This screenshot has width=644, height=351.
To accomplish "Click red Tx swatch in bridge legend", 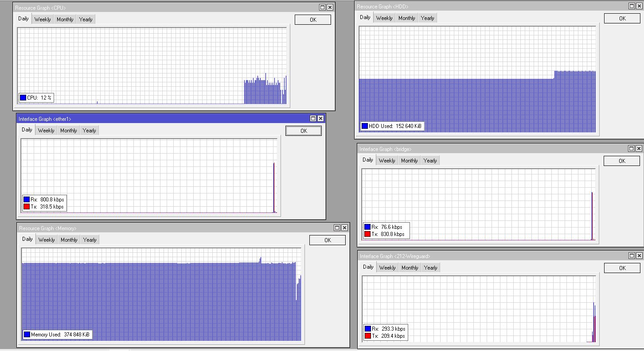I will point(367,234).
